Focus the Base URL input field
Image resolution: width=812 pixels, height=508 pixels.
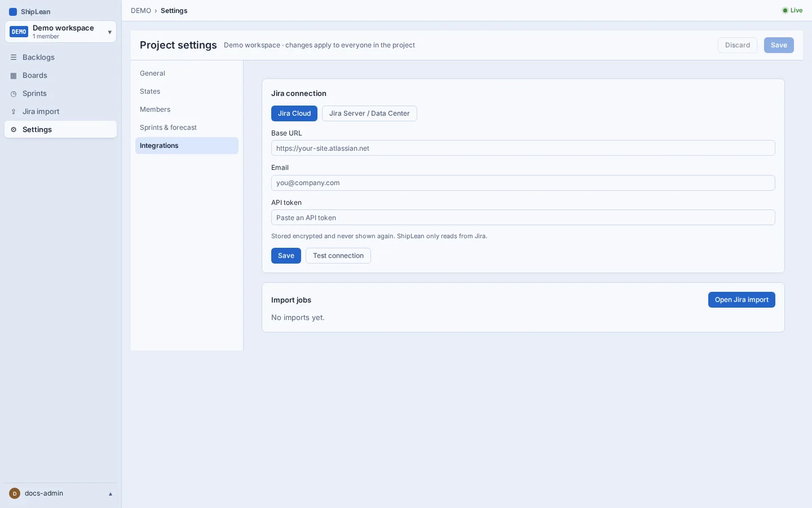(523, 148)
